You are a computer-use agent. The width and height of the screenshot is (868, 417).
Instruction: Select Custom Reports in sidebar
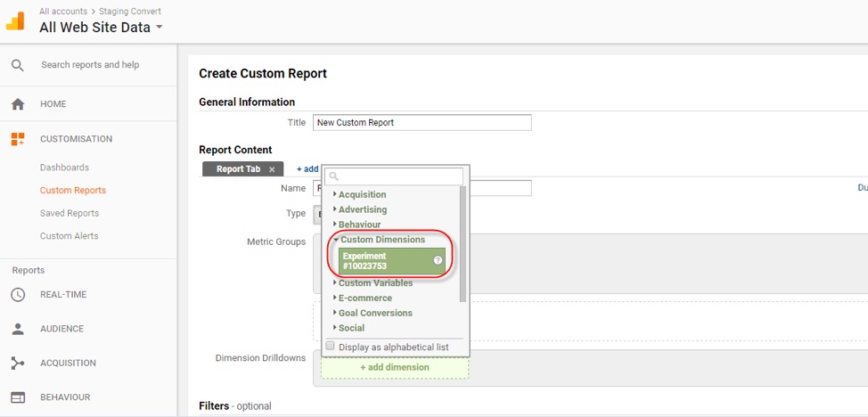72,191
